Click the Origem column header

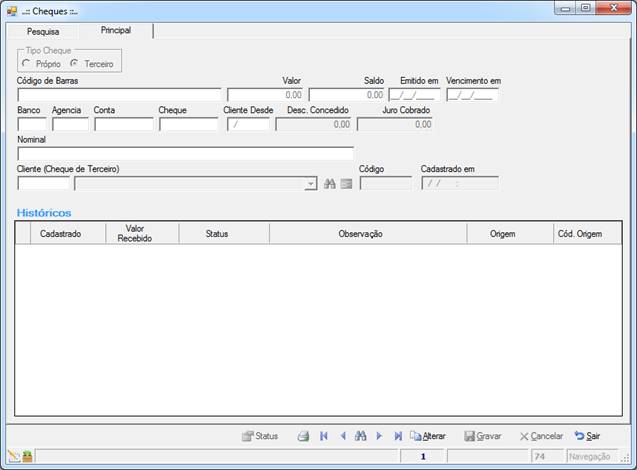coord(510,234)
